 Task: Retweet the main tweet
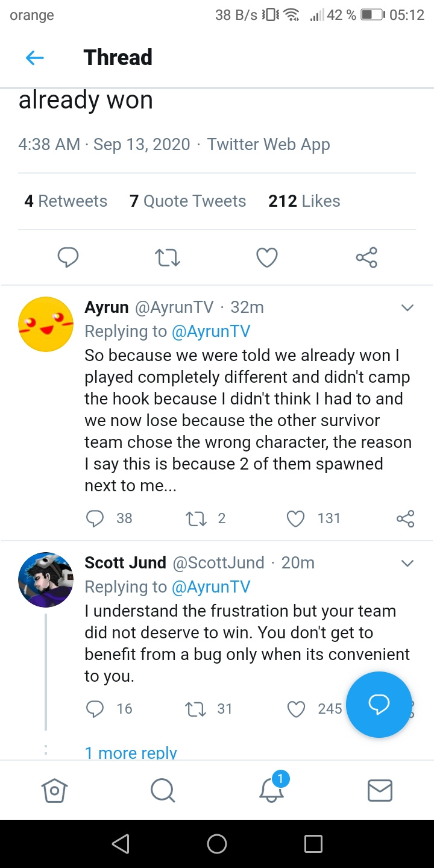point(168,257)
